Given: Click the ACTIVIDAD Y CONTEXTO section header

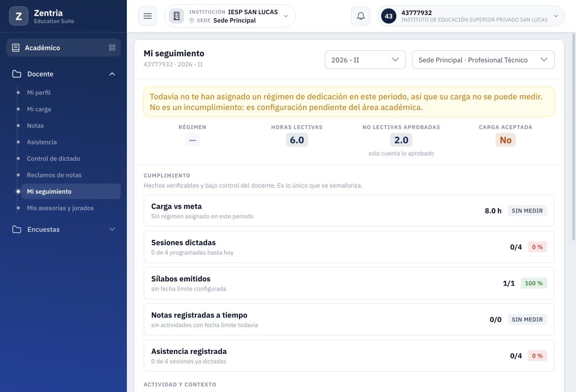Looking at the screenshot, I should (x=180, y=384).
